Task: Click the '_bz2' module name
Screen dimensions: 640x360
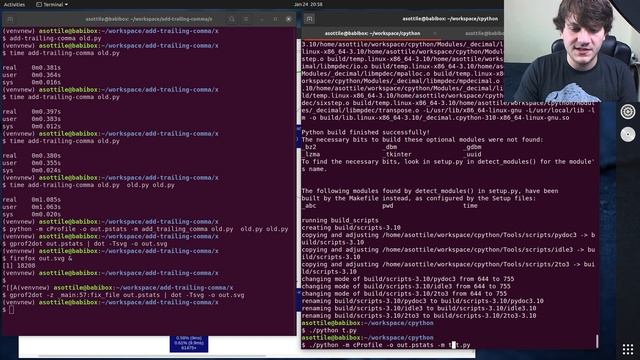Action: click(309, 147)
